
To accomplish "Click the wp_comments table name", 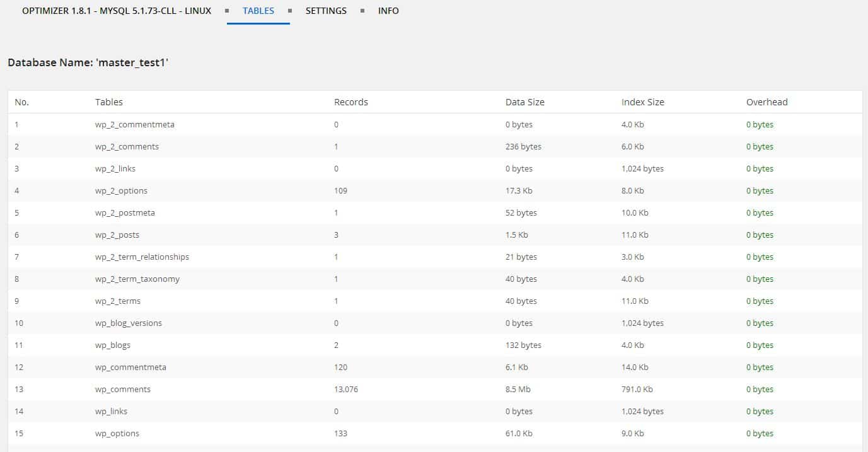I will click(122, 389).
